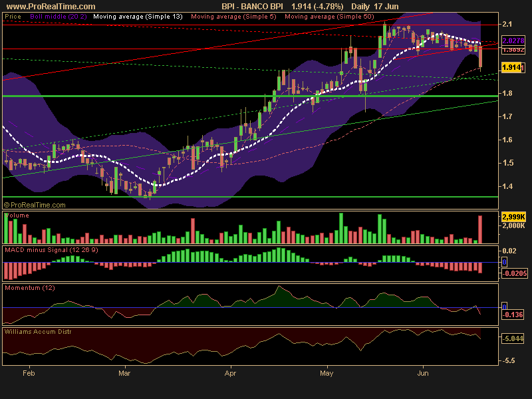
Task: Click the www.ProRealTime.com header text
Action: (51, 7)
